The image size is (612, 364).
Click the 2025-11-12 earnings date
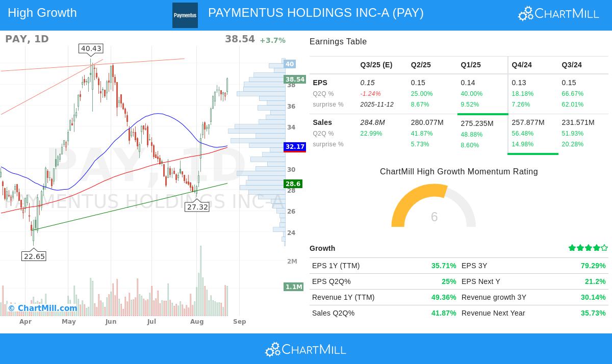tap(377, 105)
